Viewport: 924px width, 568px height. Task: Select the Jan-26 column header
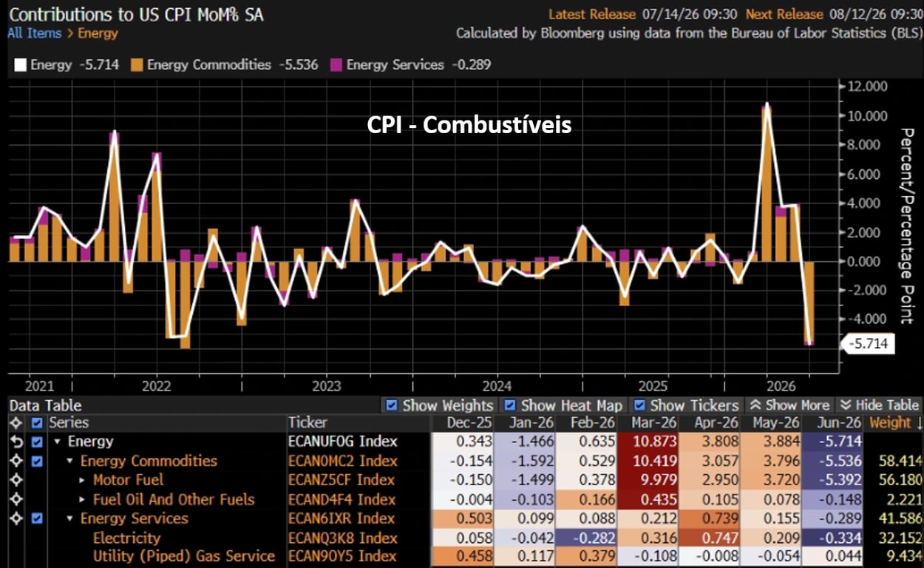[x=531, y=423]
